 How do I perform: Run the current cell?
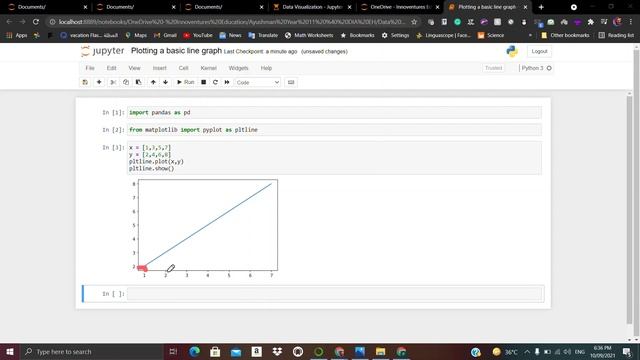pyautogui.click(x=185, y=82)
